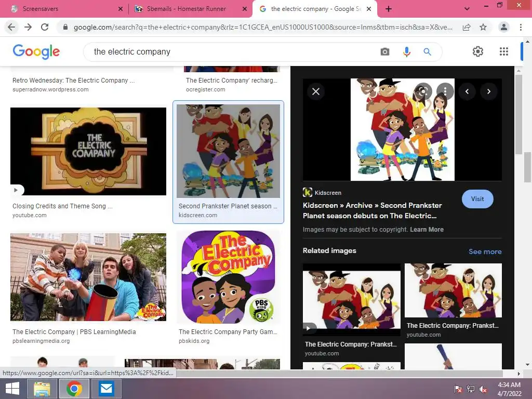The width and height of the screenshot is (532, 399).
Task: Open File Explorer from taskbar
Action: pos(42,389)
